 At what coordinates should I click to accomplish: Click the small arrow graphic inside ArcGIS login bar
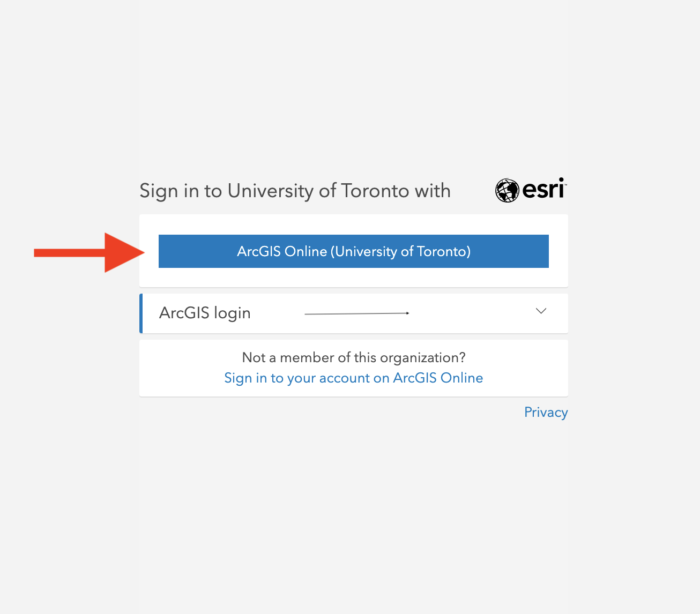tap(356, 313)
